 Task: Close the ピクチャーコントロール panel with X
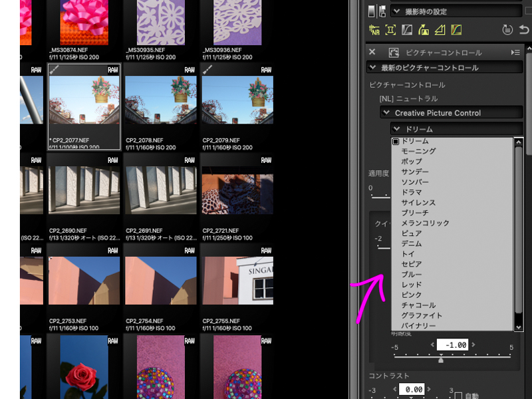point(372,52)
